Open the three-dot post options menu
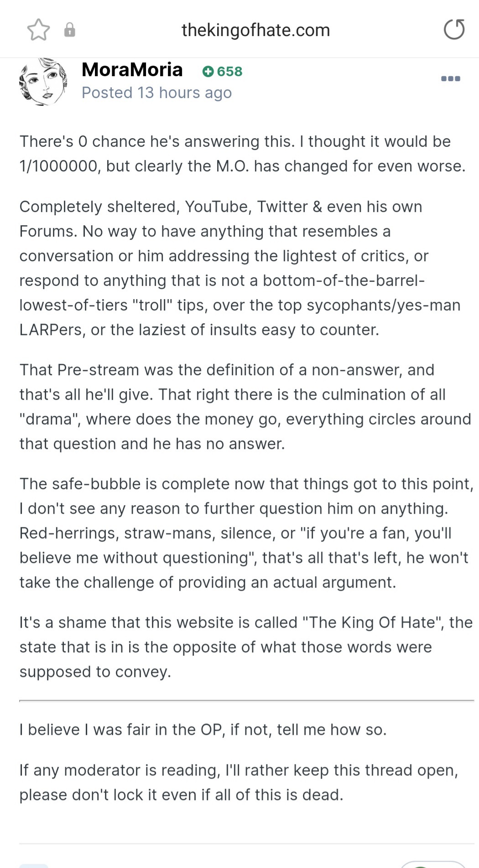The height and width of the screenshot is (868, 479). pyautogui.click(x=451, y=78)
